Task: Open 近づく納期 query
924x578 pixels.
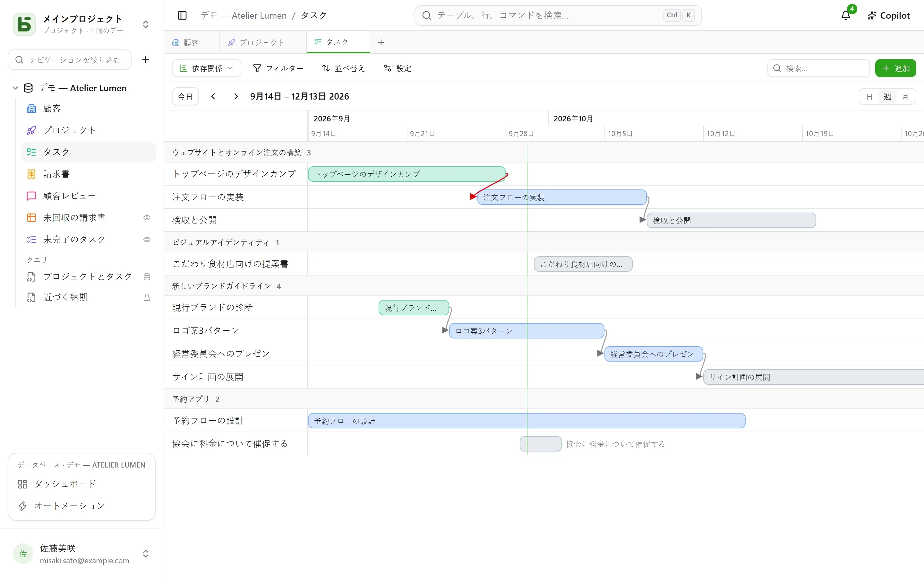Action: click(x=88, y=297)
